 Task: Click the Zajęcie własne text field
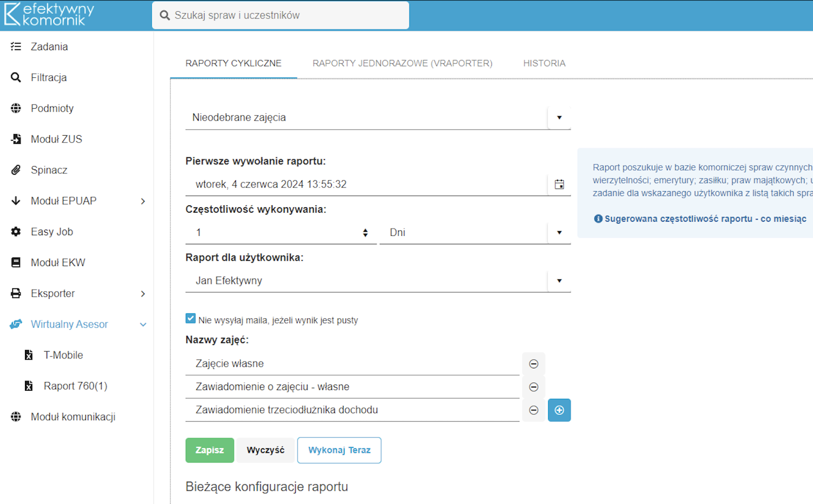[352, 364]
